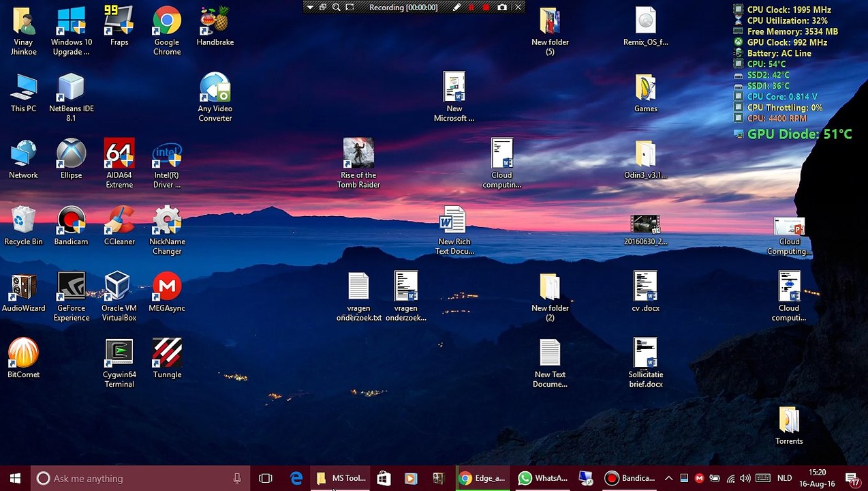
Task: Open the cv .docx document
Action: 645,292
